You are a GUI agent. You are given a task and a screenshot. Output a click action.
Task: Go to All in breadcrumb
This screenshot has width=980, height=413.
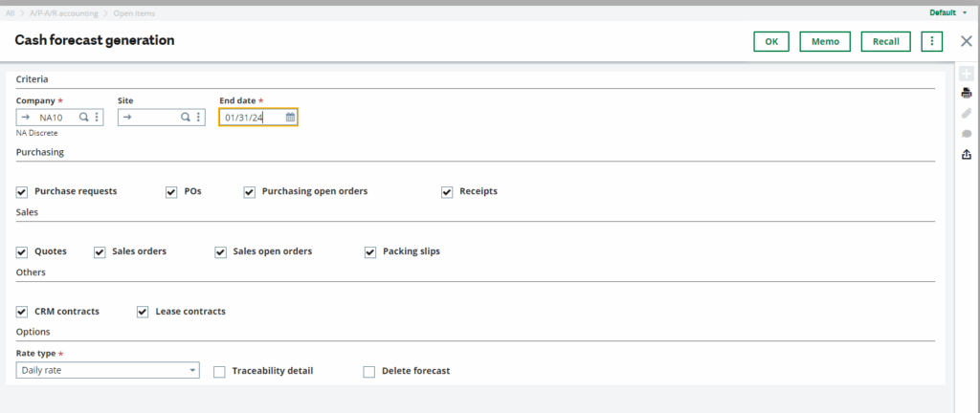pyautogui.click(x=10, y=13)
